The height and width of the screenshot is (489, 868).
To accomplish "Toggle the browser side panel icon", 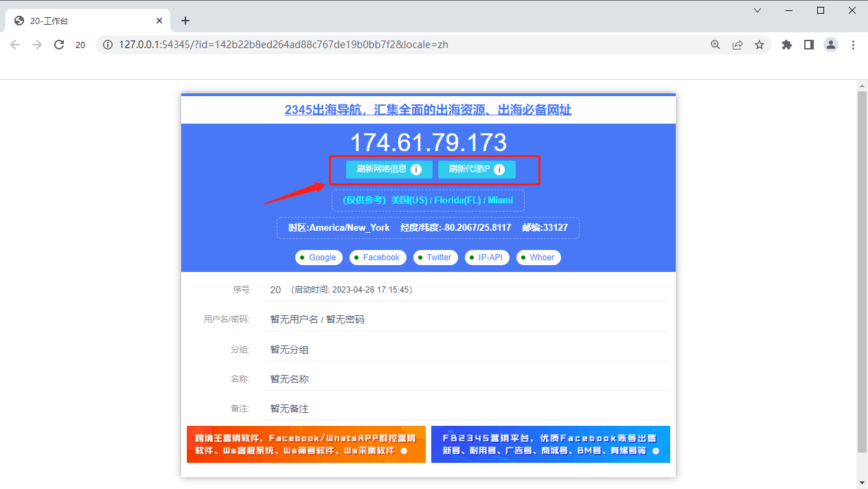I will [809, 45].
